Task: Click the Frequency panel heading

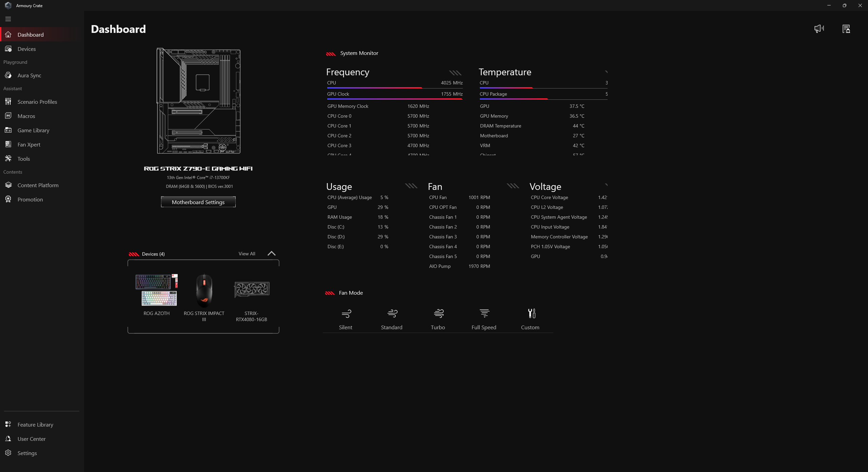Action: point(348,72)
